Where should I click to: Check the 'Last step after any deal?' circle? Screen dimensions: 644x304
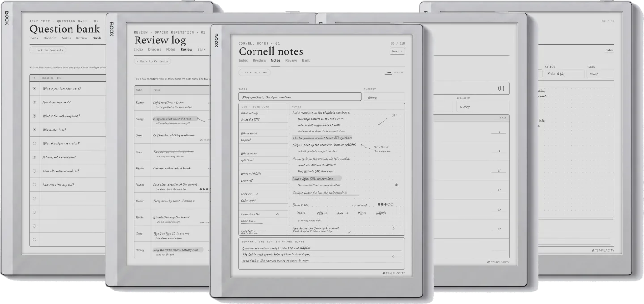click(x=34, y=185)
